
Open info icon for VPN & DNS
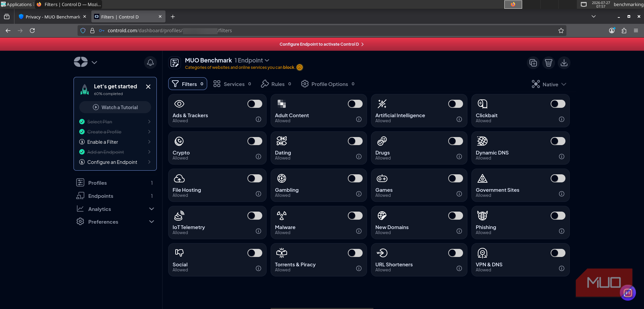click(x=562, y=268)
